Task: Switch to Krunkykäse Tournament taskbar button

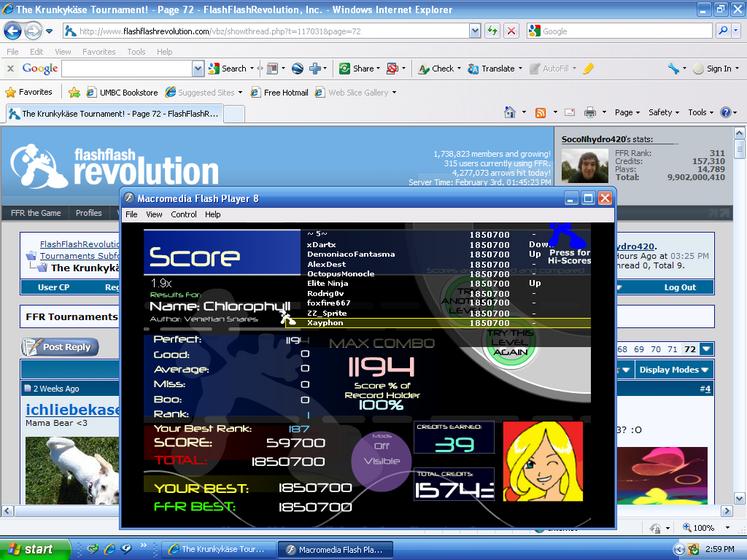Action: click(x=218, y=550)
